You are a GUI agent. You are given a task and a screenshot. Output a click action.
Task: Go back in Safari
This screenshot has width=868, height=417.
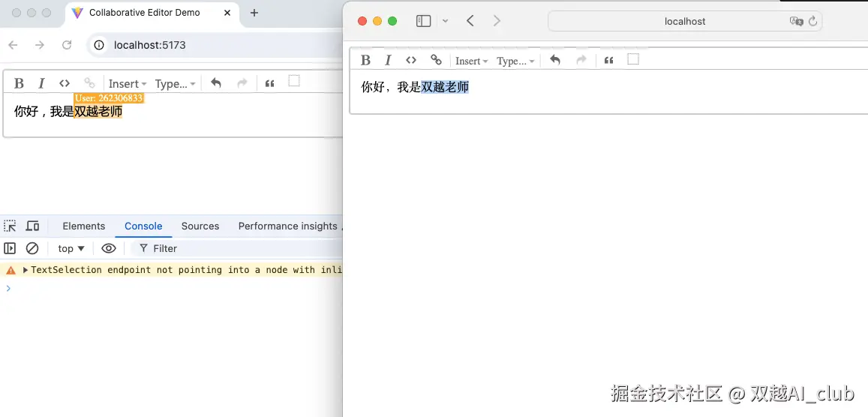(470, 21)
